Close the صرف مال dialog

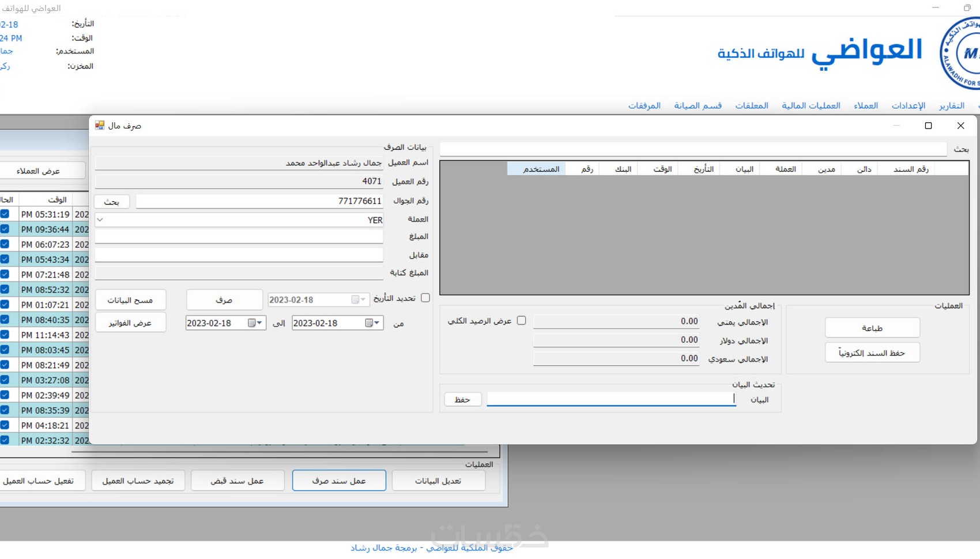[x=960, y=126]
